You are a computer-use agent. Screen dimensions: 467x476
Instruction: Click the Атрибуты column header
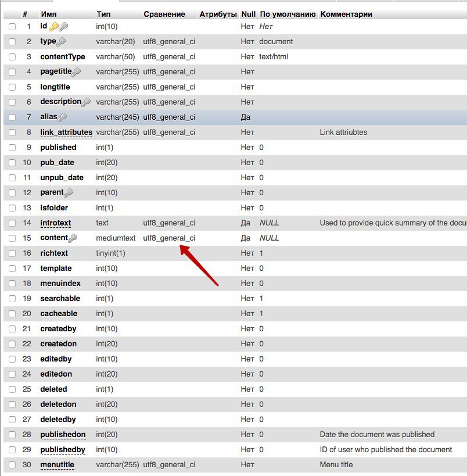point(218,15)
